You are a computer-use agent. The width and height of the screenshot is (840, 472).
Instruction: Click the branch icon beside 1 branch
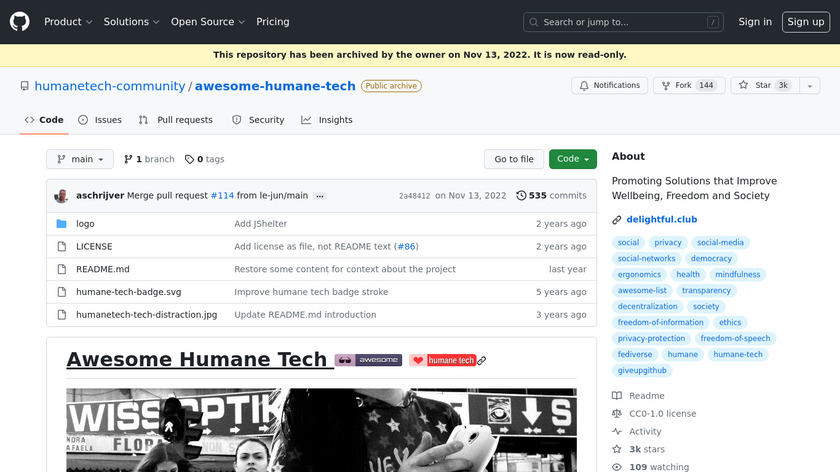coord(128,159)
